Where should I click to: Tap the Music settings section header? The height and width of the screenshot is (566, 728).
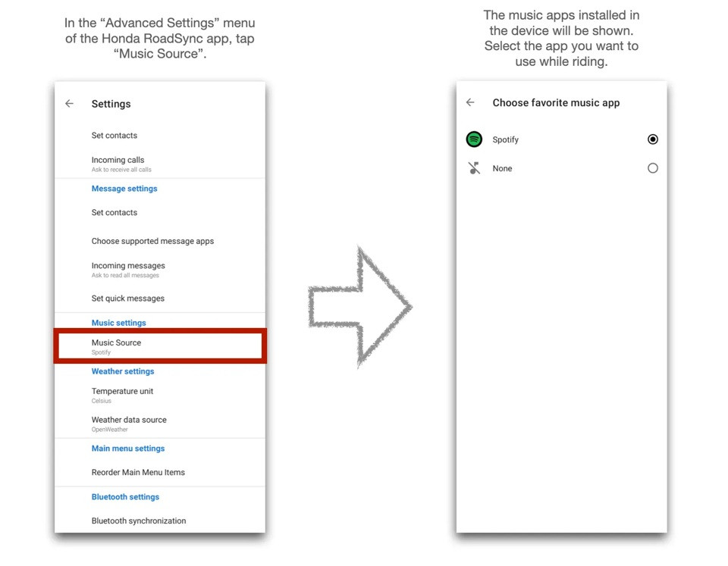[x=118, y=323]
